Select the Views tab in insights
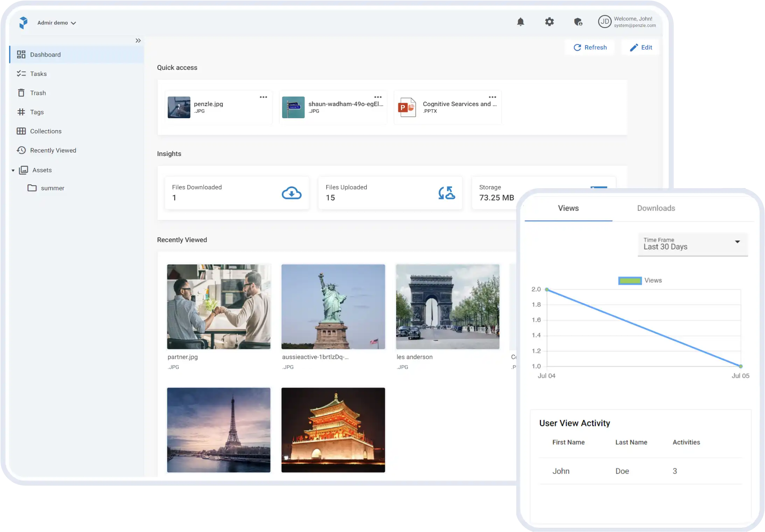The image size is (765, 532). click(x=568, y=208)
